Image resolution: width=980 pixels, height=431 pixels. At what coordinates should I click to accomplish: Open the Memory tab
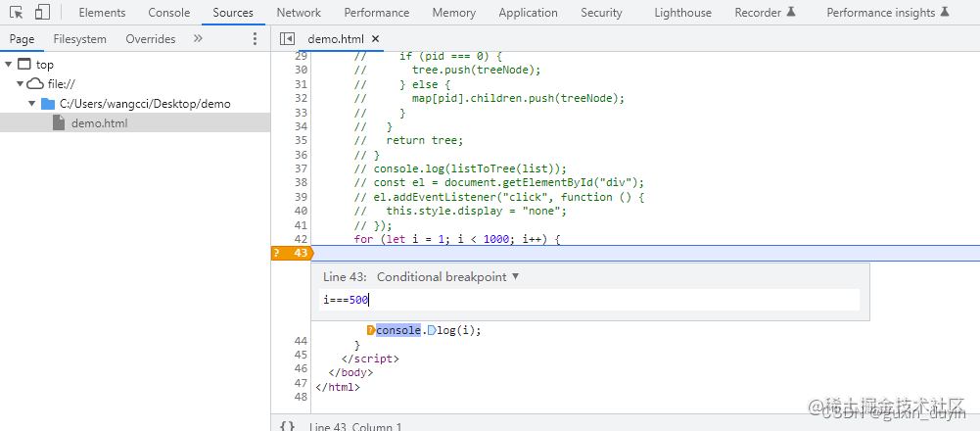click(453, 13)
